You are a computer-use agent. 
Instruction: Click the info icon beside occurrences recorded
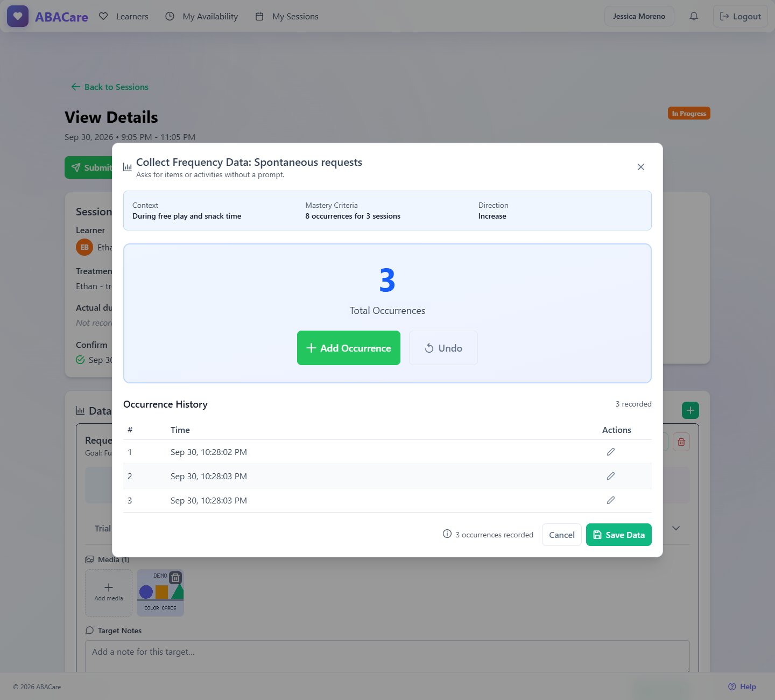447,534
